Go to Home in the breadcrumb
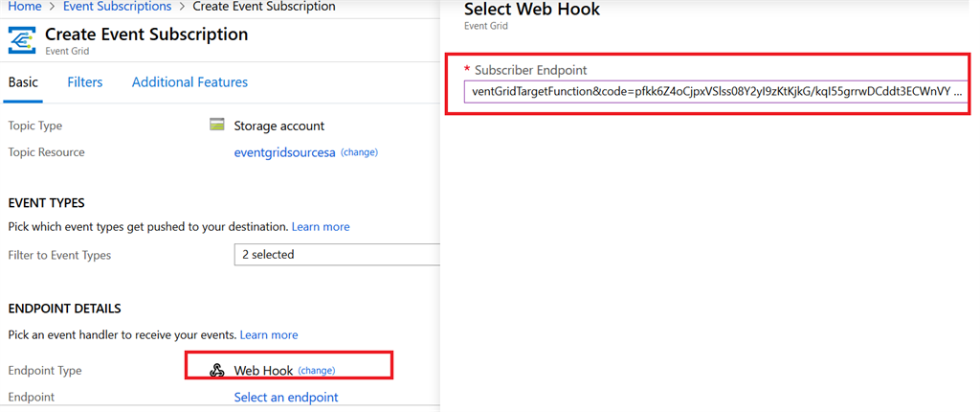 pyautogui.click(x=24, y=7)
